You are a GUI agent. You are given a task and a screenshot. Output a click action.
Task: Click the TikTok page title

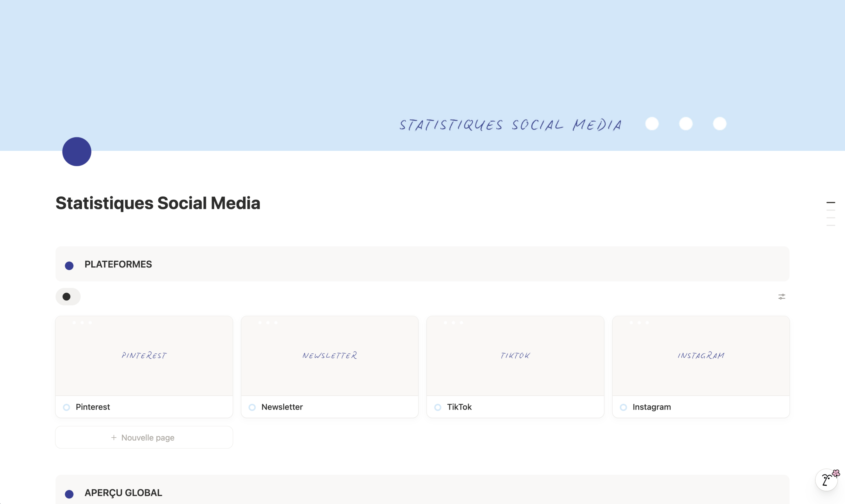click(x=459, y=407)
